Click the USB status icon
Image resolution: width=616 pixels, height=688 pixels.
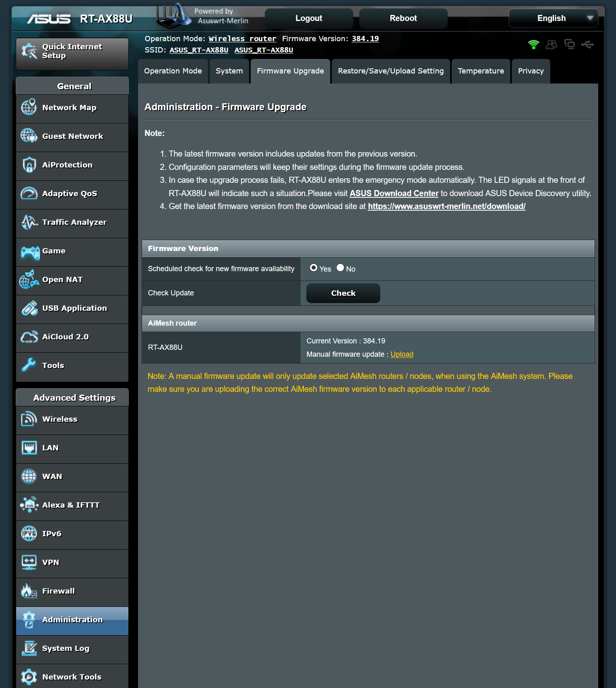coord(587,44)
